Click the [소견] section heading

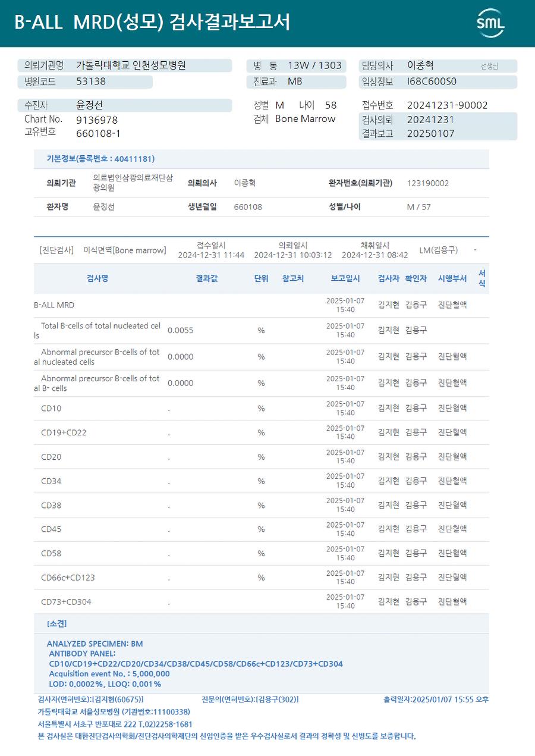[56, 624]
